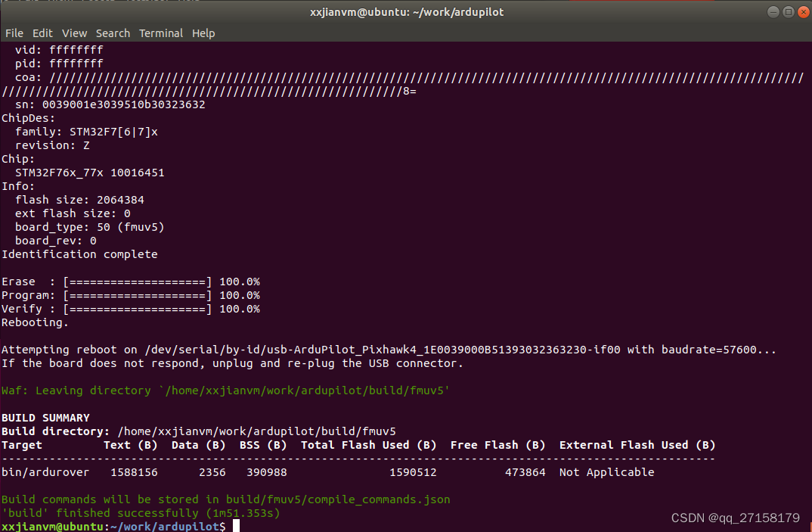Click the BSS value 390988
The height and width of the screenshot is (532, 812).
click(x=267, y=472)
